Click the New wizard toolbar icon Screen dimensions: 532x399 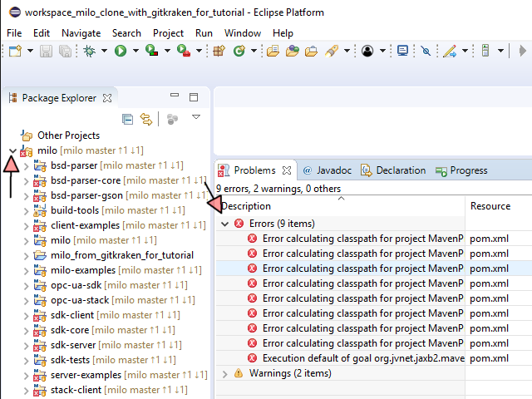pos(15,52)
